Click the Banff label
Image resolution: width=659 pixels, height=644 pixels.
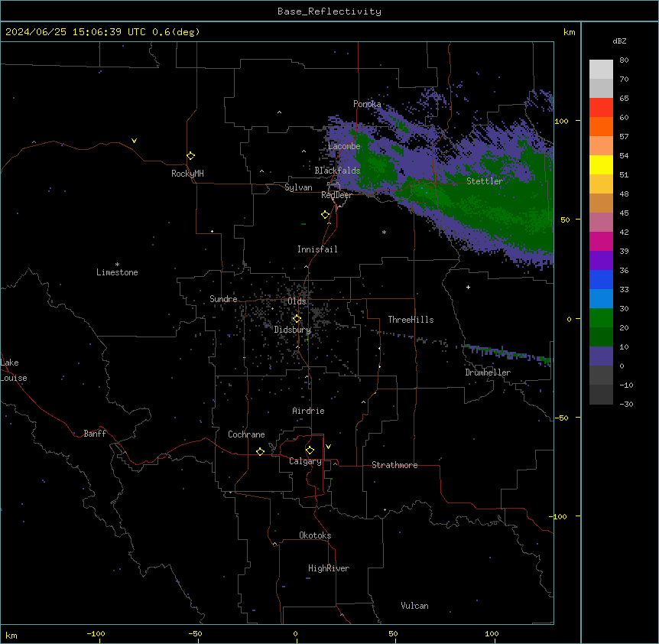95,434
